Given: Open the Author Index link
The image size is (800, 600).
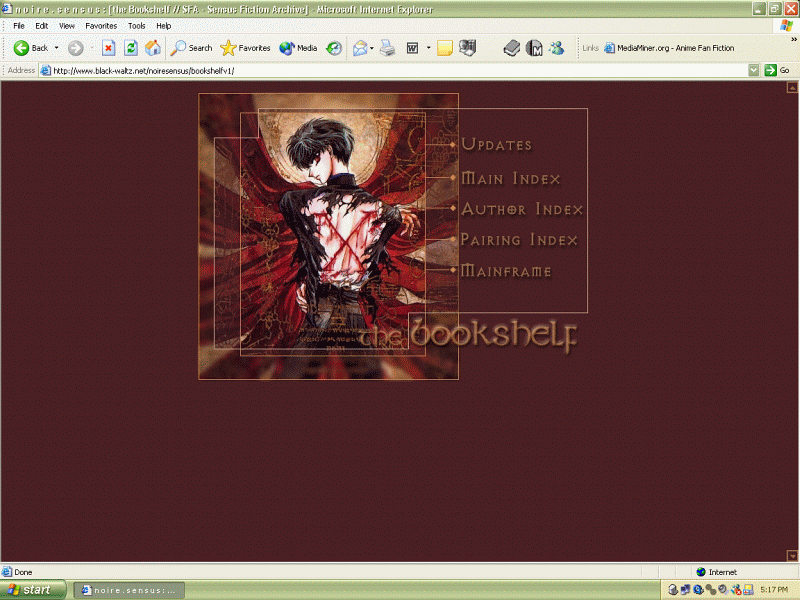Looking at the screenshot, I should coord(521,210).
